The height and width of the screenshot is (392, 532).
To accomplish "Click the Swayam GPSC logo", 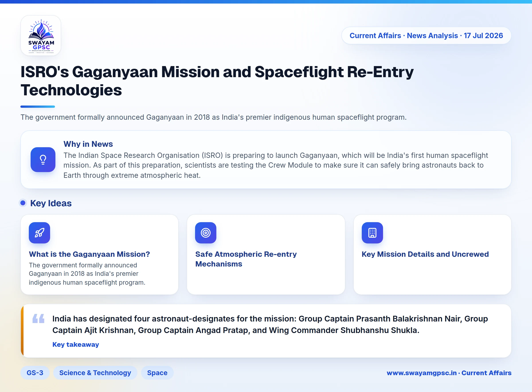I will tap(41, 36).
